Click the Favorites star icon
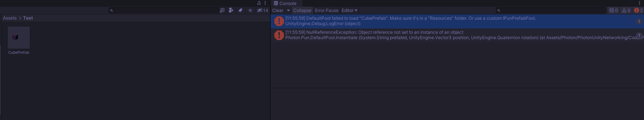 [250, 10]
